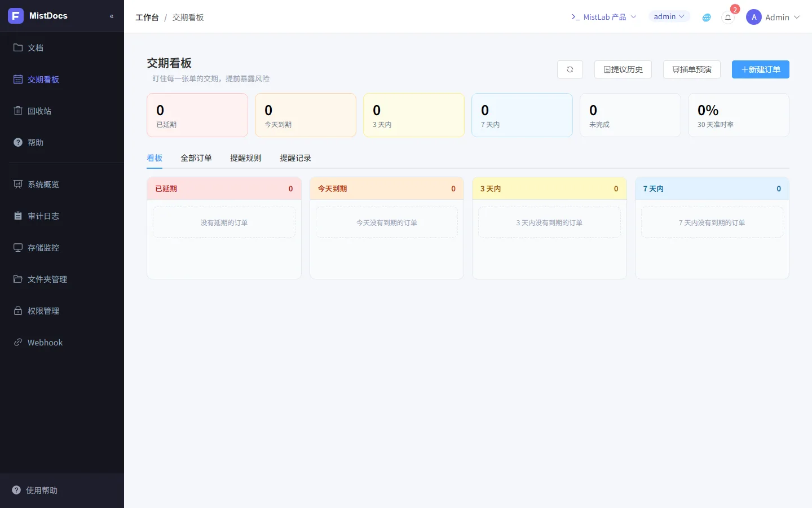Click the 3 天内 summary card
Viewport: 812px width, 508px height.
414,115
